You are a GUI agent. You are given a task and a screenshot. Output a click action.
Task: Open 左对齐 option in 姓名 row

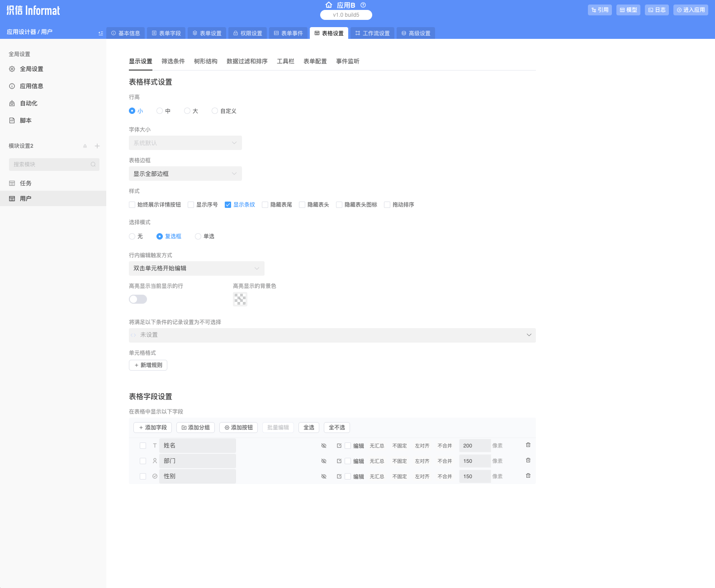[422, 446]
